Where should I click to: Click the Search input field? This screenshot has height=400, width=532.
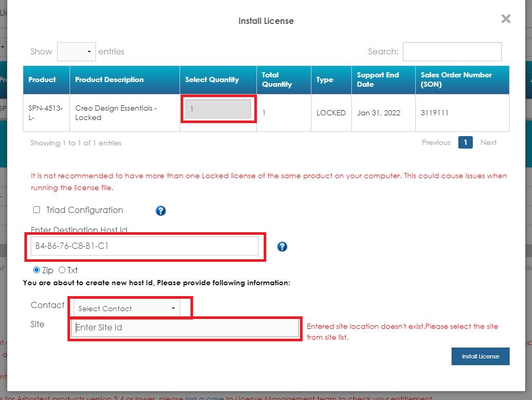[x=452, y=51]
